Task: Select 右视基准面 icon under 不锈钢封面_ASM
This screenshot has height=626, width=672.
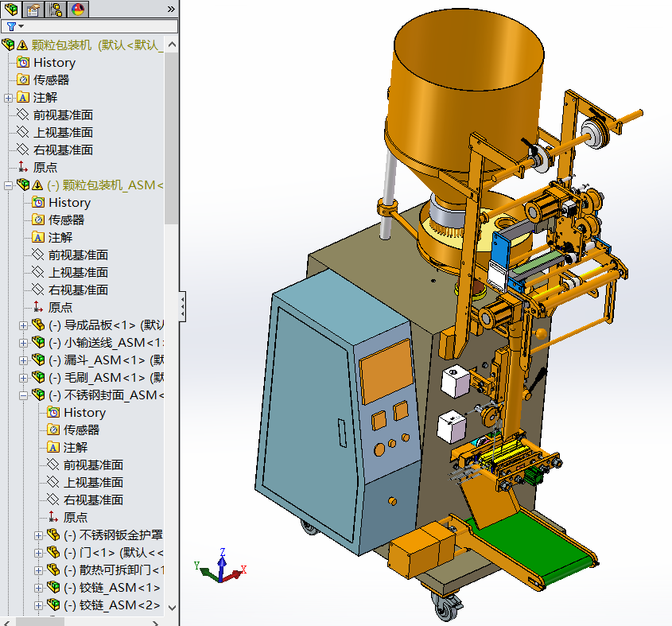Action: [x=52, y=500]
